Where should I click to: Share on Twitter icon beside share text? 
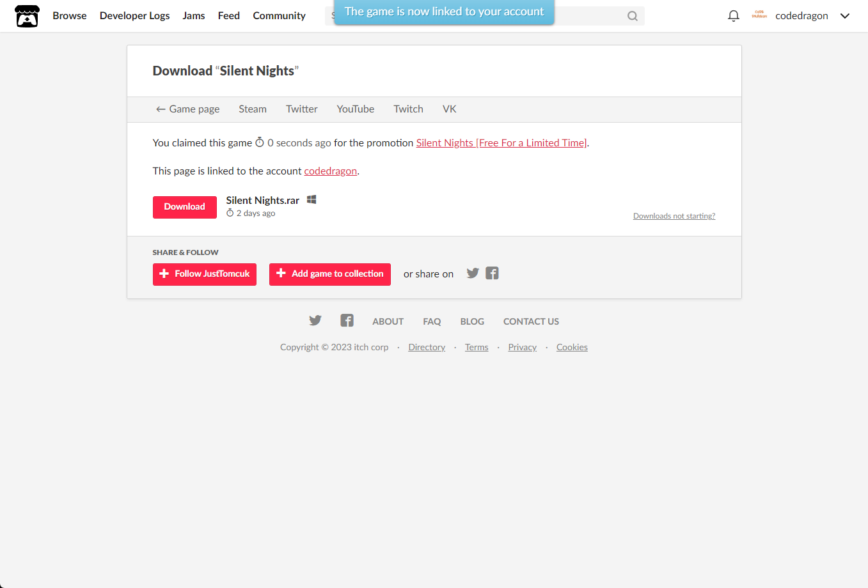click(473, 274)
